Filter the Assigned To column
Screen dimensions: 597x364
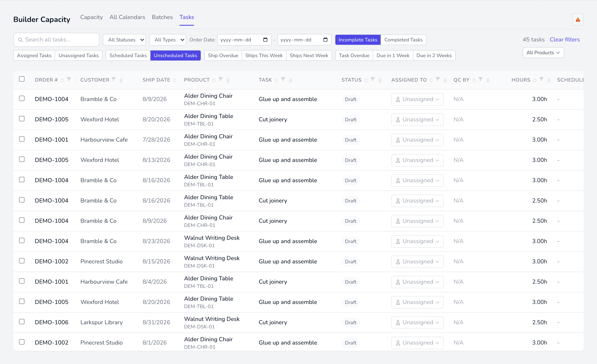[x=438, y=79]
